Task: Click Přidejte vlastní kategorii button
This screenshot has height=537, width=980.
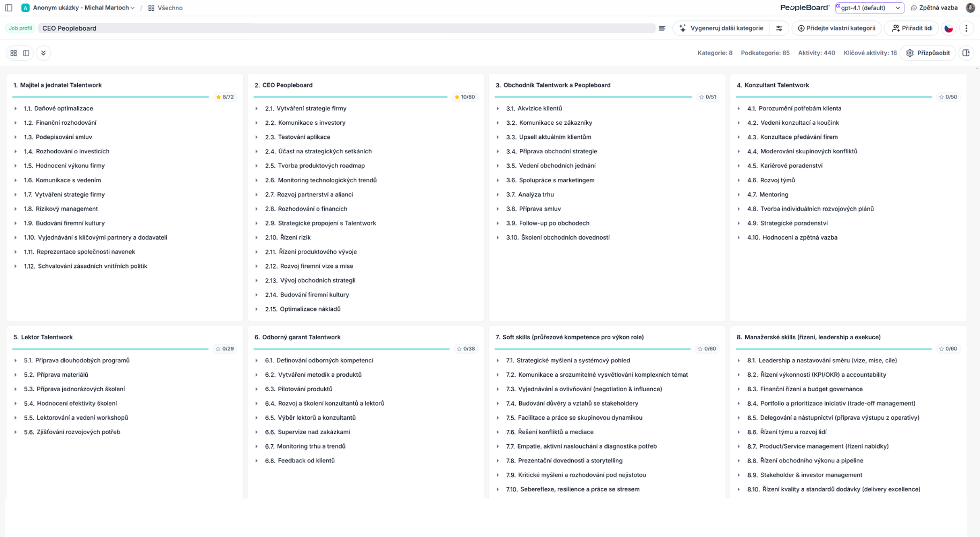Action: coord(836,28)
